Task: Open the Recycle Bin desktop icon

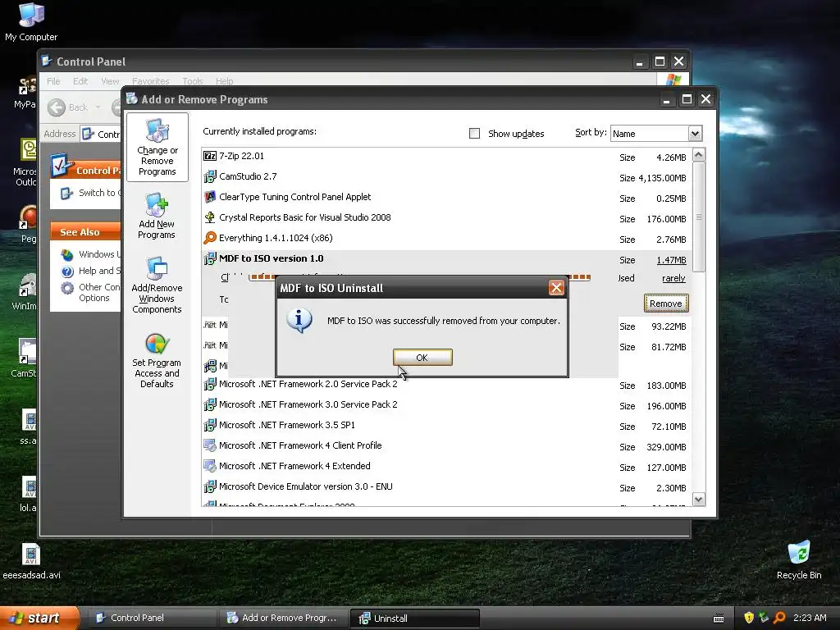Action: pyautogui.click(x=799, y=560)
